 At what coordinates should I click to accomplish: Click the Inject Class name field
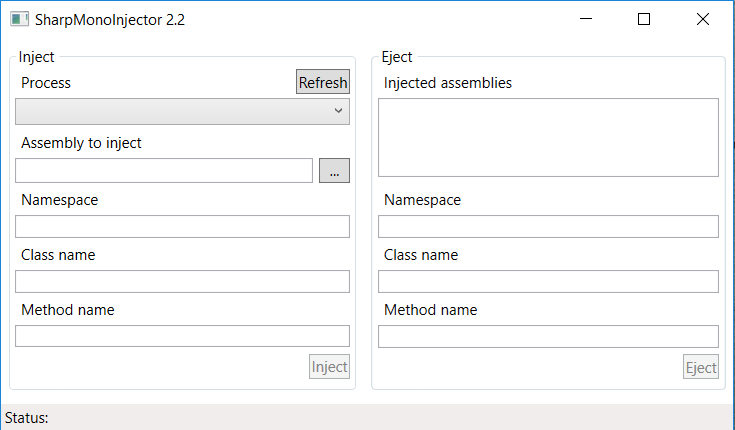tap(182, 282)
